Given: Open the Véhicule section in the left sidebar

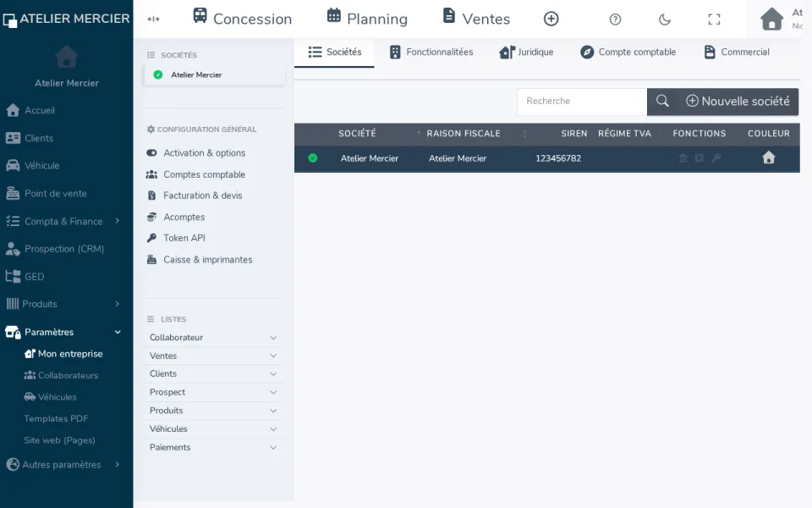Looking at the screenshot, I should pyautogui.click(x=33, y=166).
